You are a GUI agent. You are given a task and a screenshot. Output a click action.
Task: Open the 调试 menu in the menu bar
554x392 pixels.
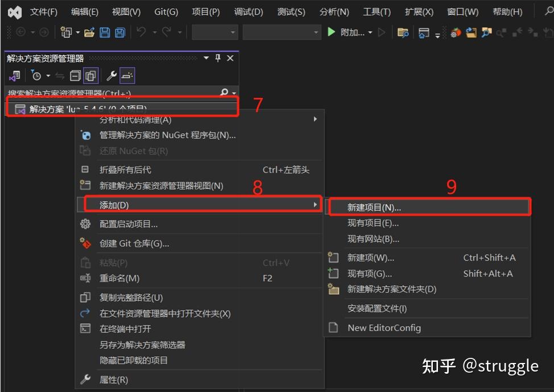pos(248,11)
